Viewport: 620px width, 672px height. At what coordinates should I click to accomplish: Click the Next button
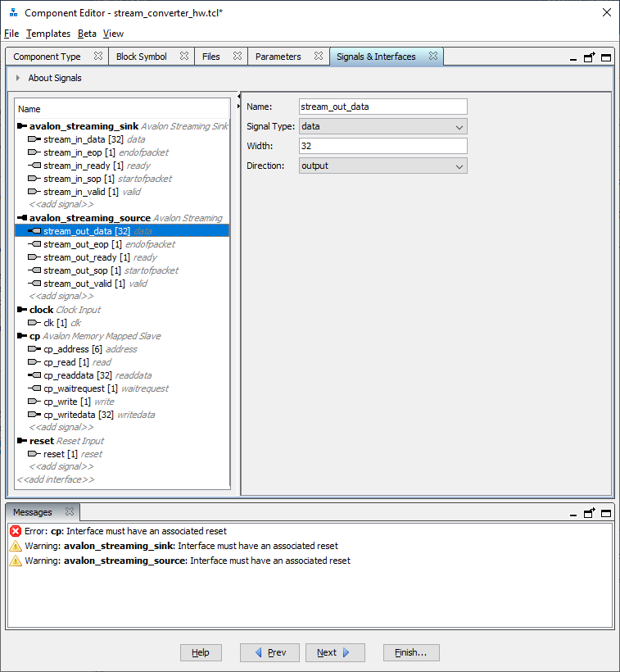tap(335, 652)
